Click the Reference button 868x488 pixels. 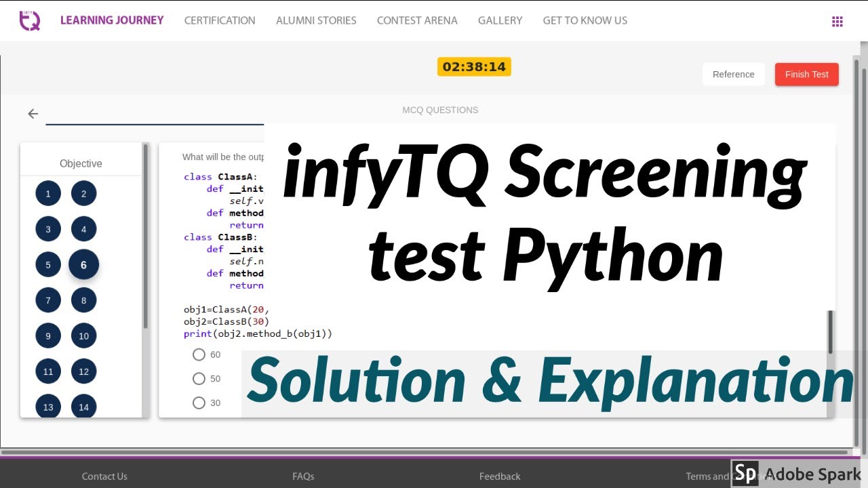click(x=733, y=75)
